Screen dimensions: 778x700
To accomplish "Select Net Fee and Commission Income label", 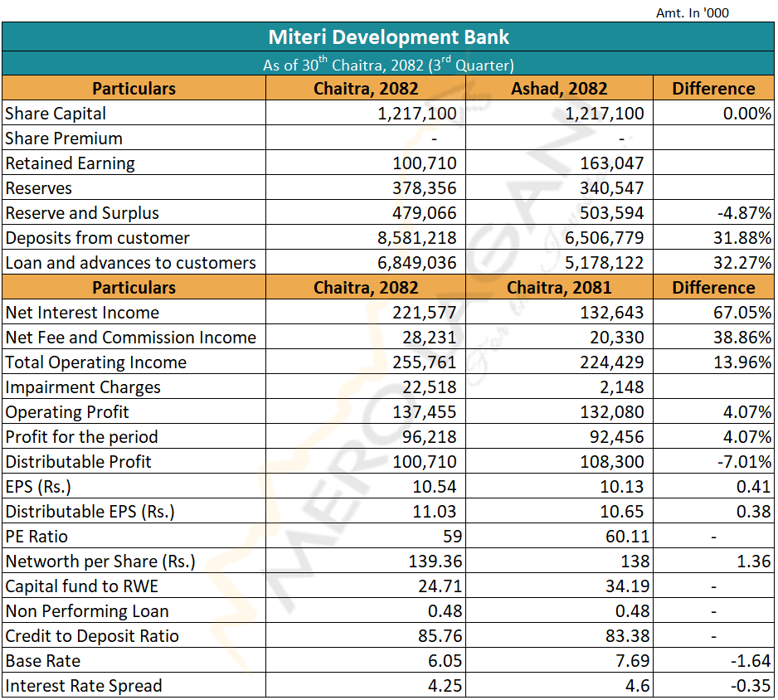I will pyautogui.click(x=130, y=338).
